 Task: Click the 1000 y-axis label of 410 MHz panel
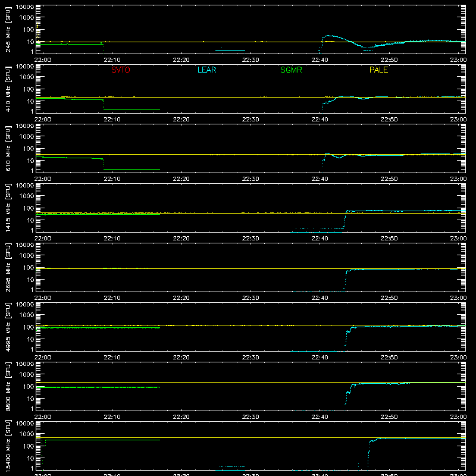click(27, 77)
